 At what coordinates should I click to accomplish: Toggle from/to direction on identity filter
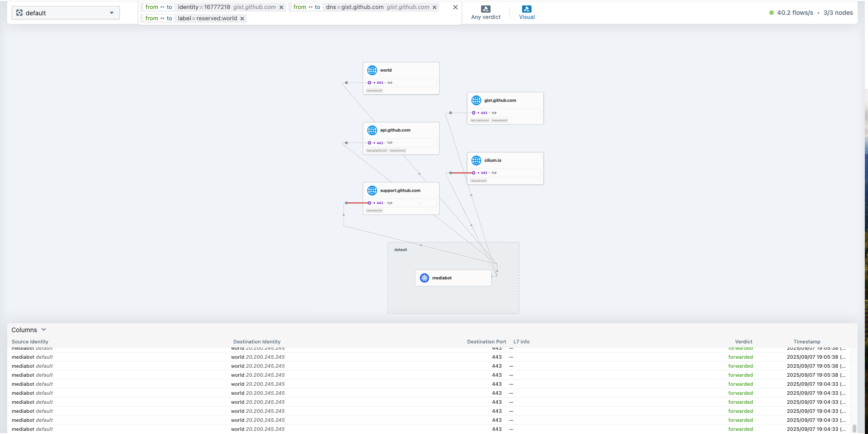159,7
